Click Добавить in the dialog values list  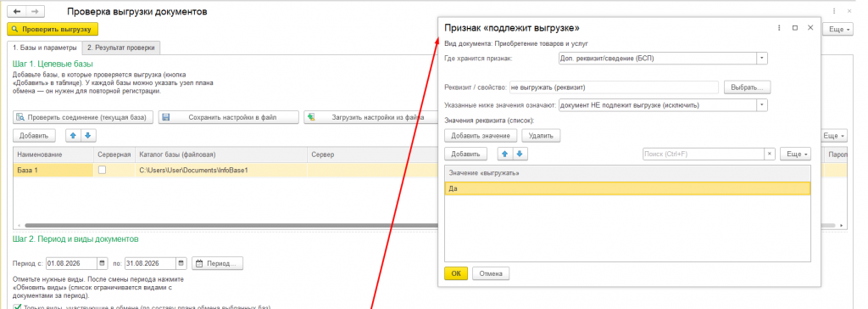point(465,154)
